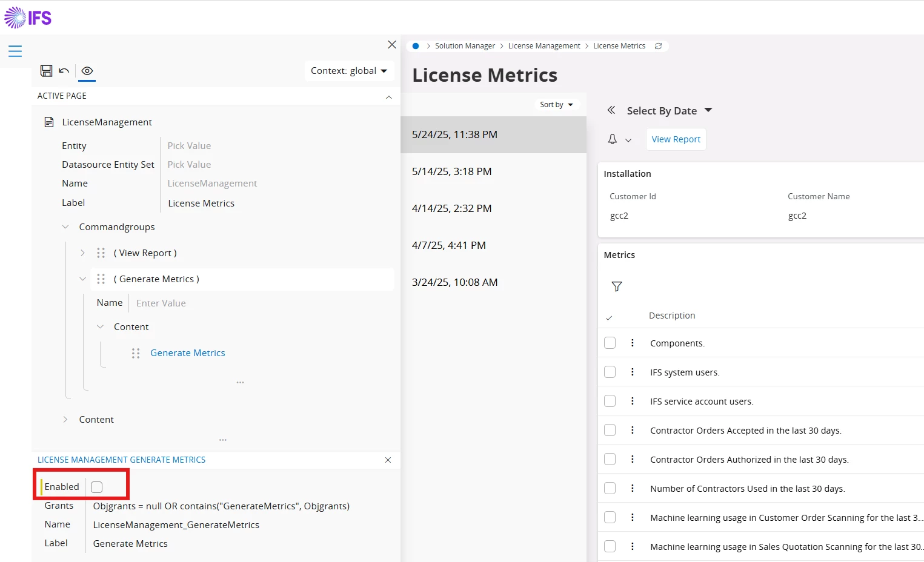The image size is (924, 562).
Task: Click the View Report button
Action: [676, 139]
